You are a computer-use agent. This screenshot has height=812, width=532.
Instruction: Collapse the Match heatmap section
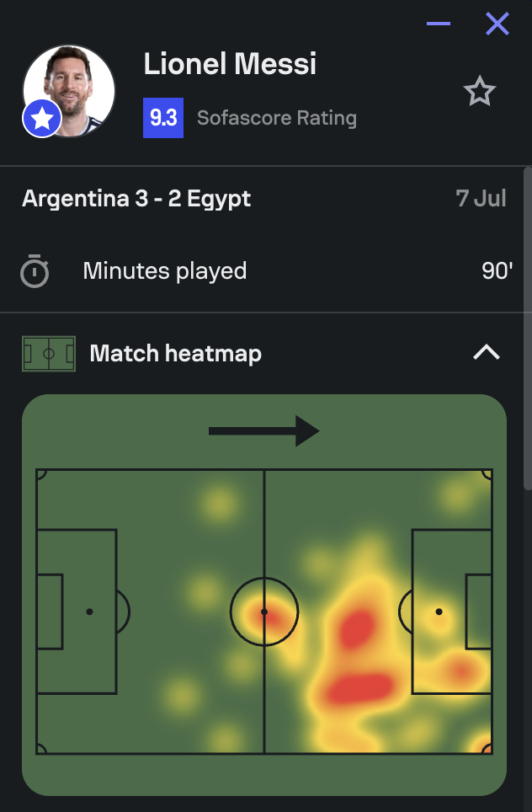pos(487,353)
